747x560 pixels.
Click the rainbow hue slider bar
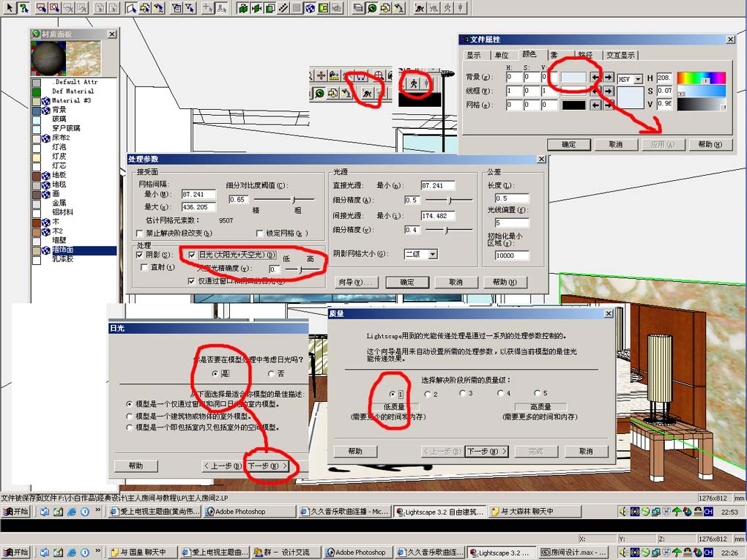[x=702, y=78]
